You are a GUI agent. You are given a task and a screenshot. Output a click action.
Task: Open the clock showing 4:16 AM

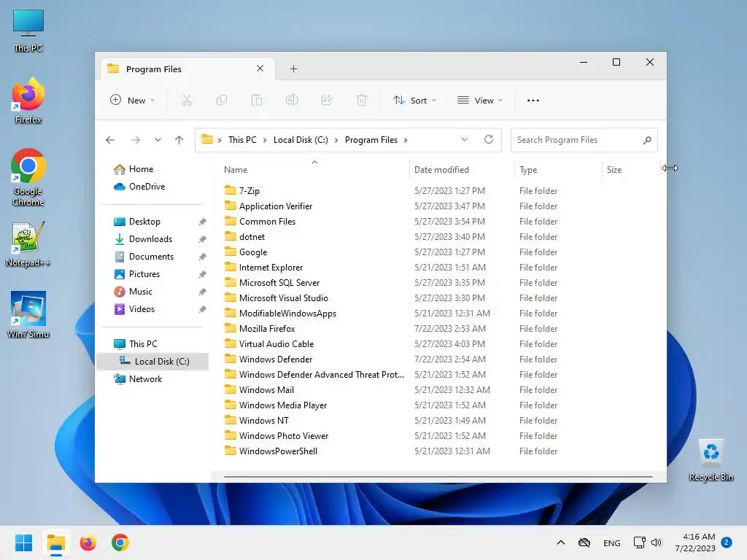point(695,542)
